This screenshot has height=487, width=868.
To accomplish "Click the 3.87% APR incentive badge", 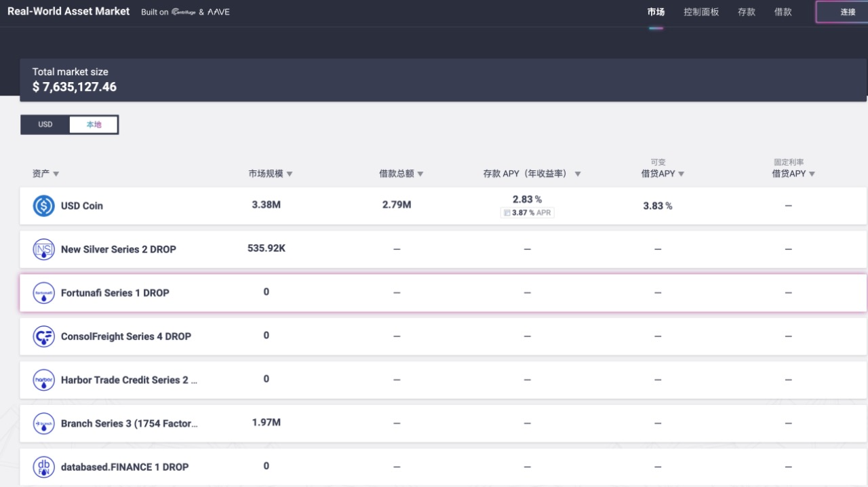I will coord(527,213).
